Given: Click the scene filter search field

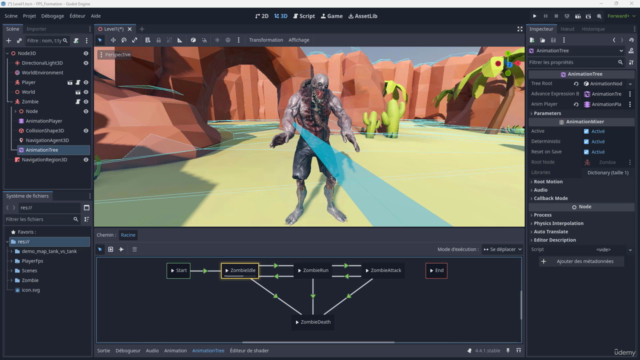Looking at the screenshot, I should pyautogui.click(x=47, y=40).
